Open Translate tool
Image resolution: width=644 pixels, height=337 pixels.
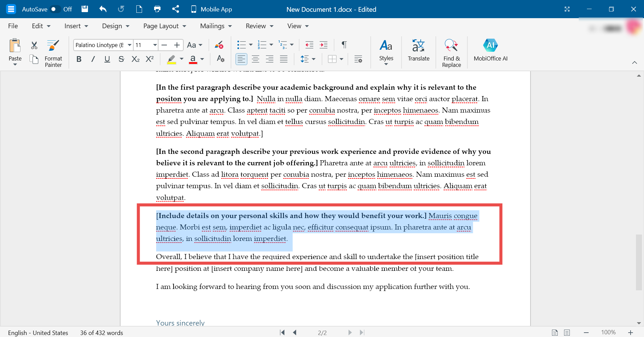click(419, 50)
